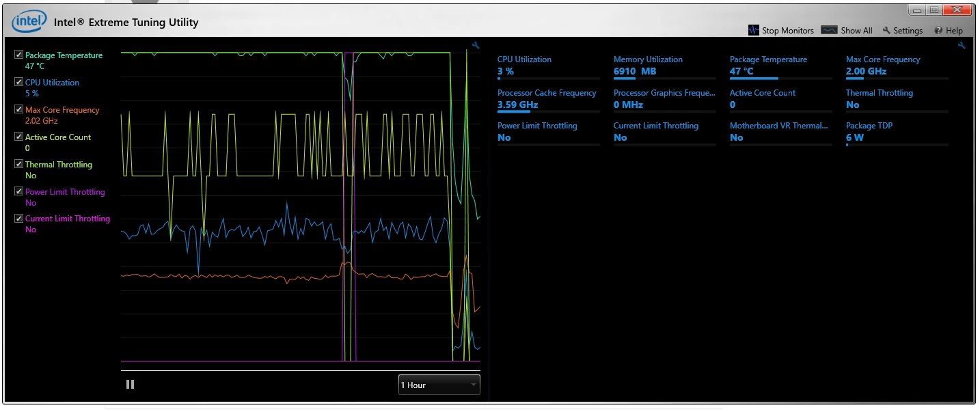The height and width of the screenshot is (412, 980).
Task: Select the Processor Cache Frequency monitor tile
Action: coord(549,101)
